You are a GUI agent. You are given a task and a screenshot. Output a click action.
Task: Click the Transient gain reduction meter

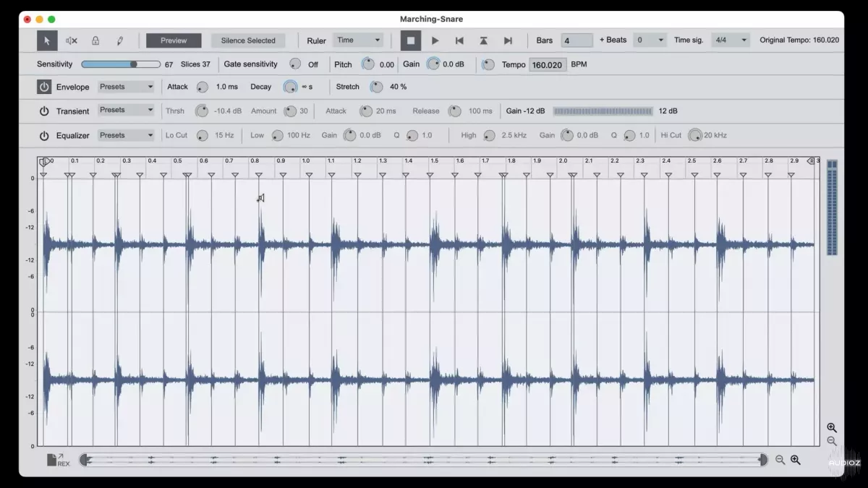coord(603,111)
